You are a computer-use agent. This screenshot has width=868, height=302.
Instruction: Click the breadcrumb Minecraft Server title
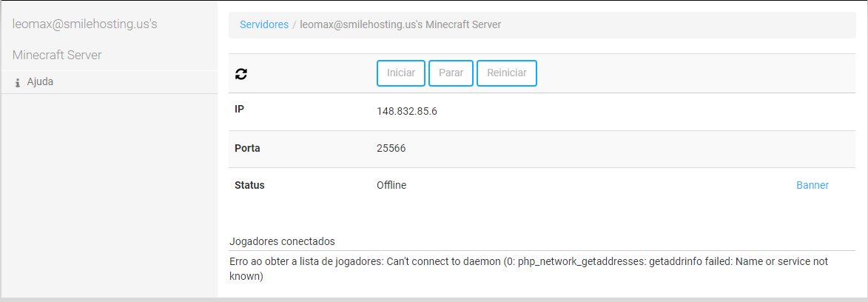[x=400, y=24]
